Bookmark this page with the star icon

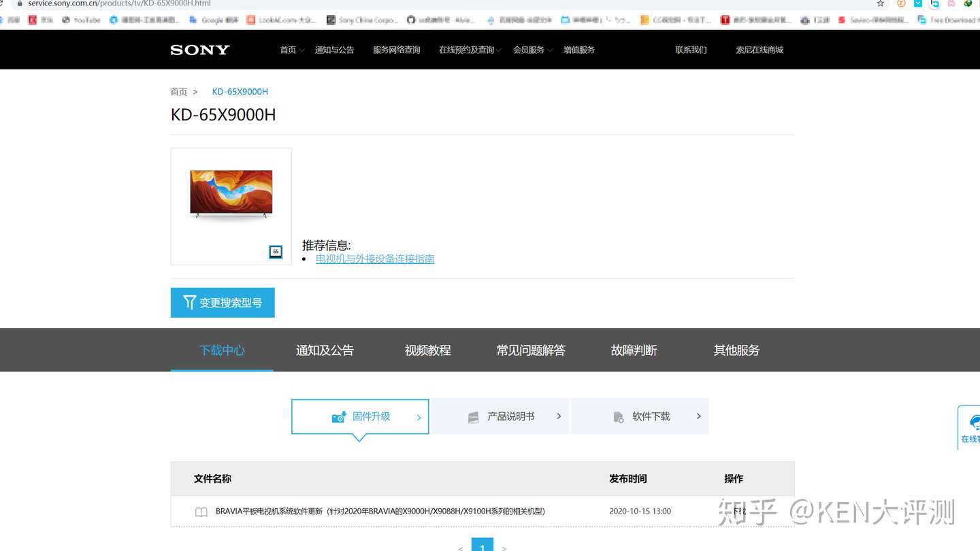pos(880,3)
